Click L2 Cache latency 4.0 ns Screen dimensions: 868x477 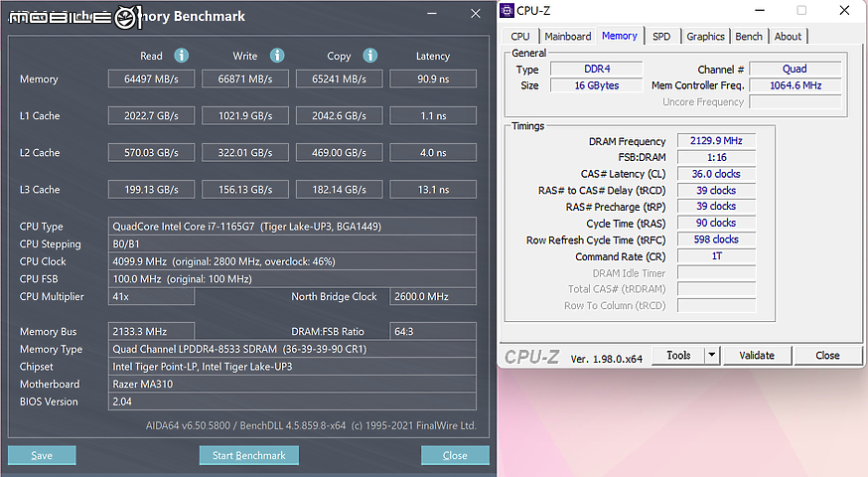coord(433,152)
